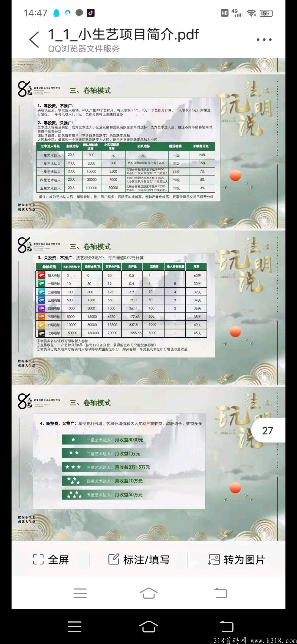Open the inner menu lines icon
Viewport: 297px width, 644px height.
point(80,593)
